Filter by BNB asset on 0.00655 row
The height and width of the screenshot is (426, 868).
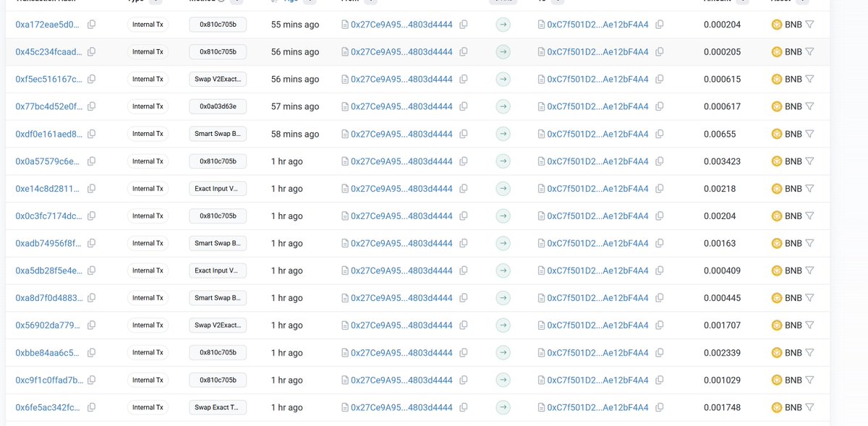click(x=809, y=134)
